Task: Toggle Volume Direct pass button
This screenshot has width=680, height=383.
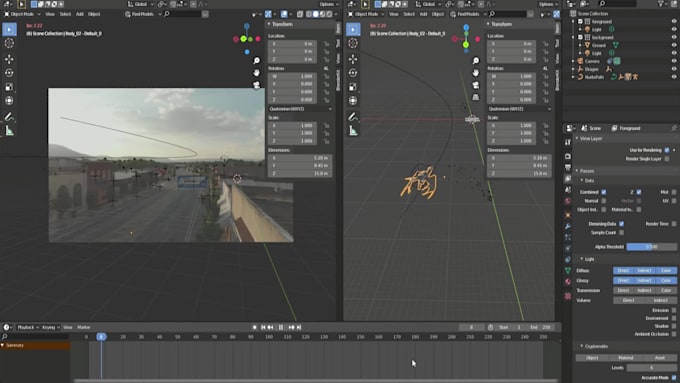Action: click(628, 300)
